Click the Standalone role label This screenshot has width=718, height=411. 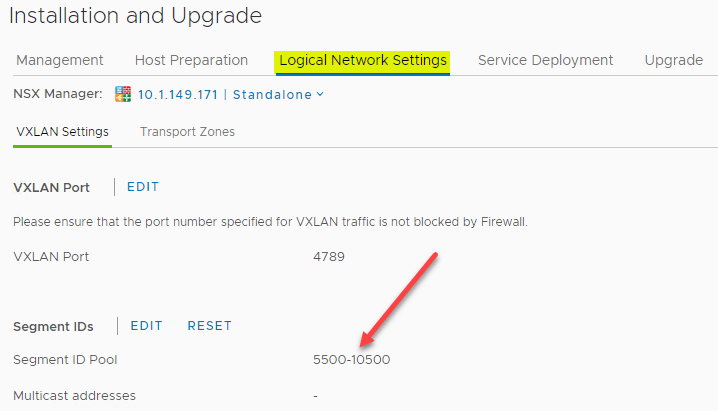click(x=272, y=95)
